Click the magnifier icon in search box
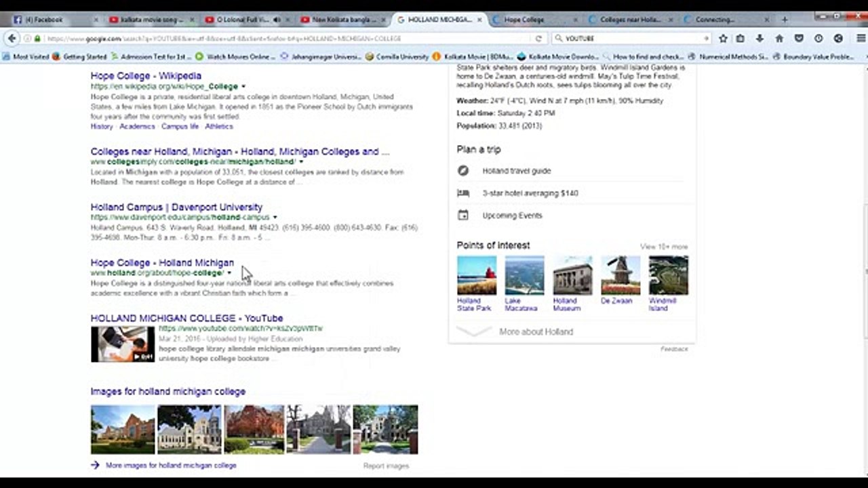 558,39
